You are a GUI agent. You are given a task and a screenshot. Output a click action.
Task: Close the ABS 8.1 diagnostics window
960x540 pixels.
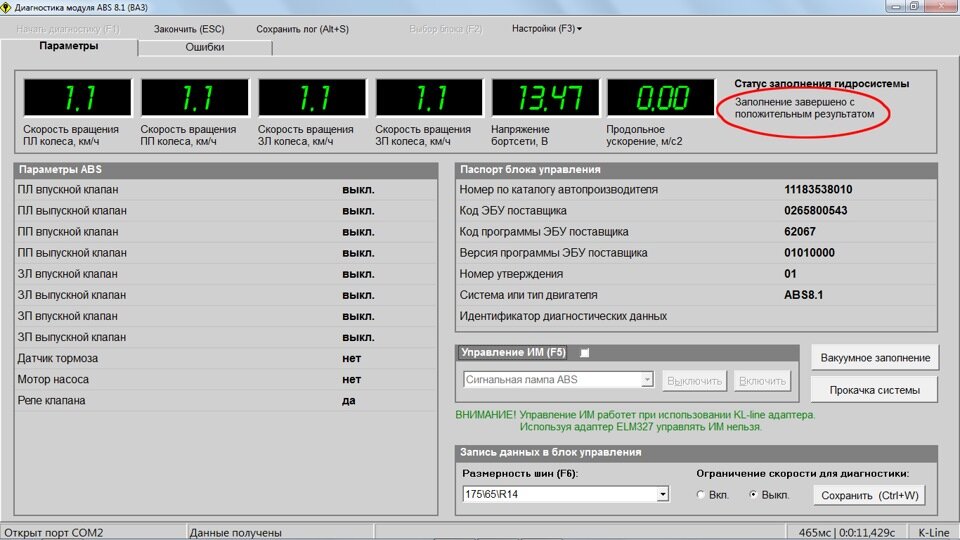coord(942,6)
